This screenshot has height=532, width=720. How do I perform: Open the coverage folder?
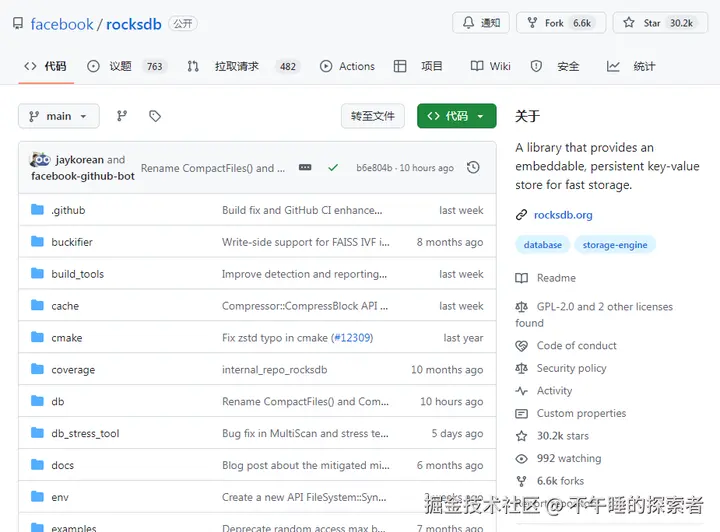tap(73, 370)
